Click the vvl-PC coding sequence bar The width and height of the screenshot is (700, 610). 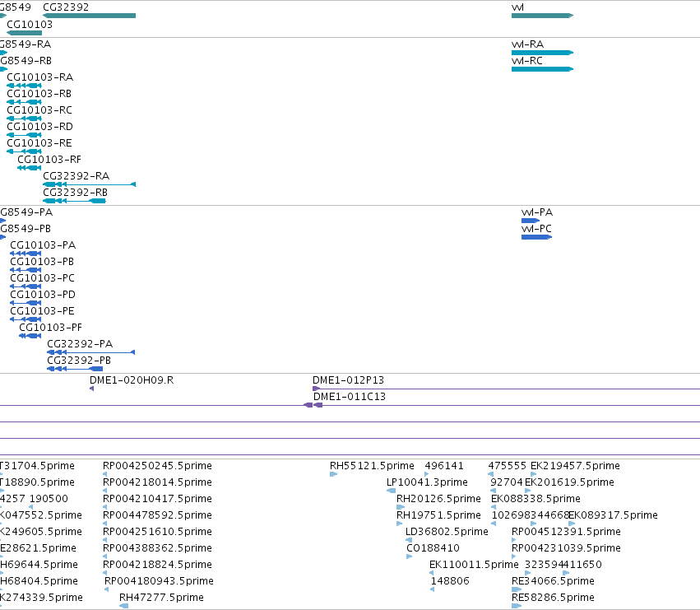coord(536,237)
